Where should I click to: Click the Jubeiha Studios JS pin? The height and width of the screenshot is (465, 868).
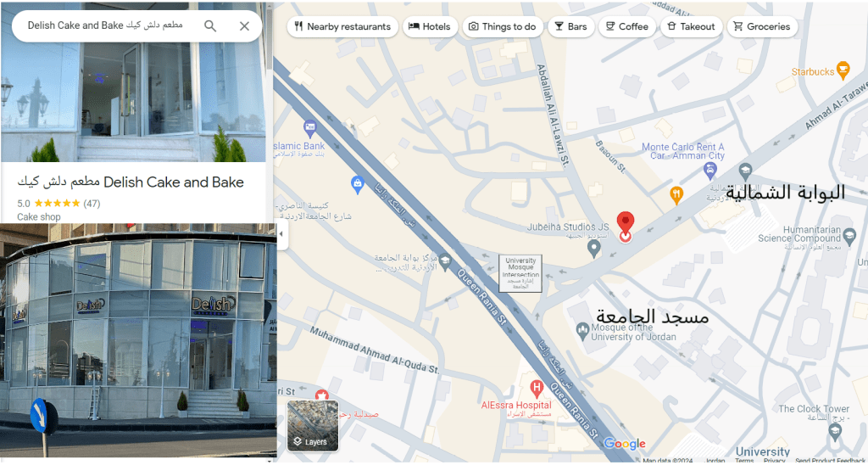tap(594, 248)
